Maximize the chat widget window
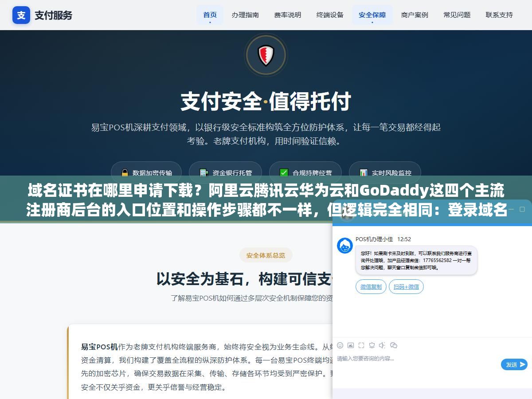Viewport: 532px width, 399px height. 522,209
